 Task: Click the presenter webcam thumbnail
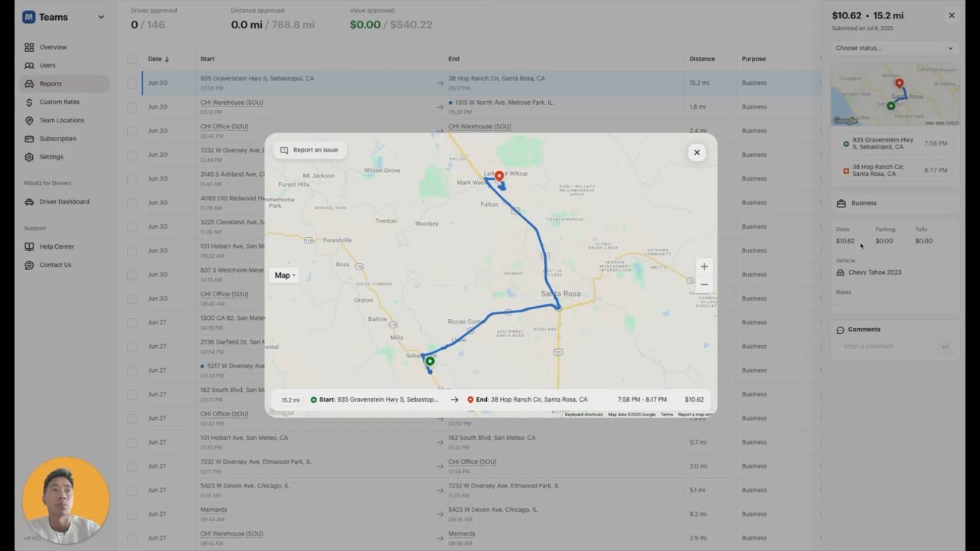[66, 500]
